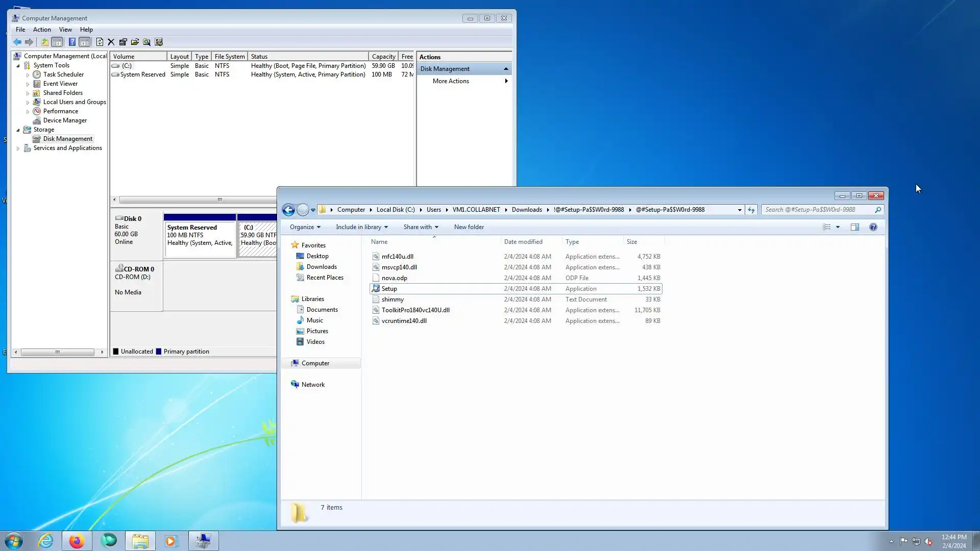Open Firefox from the taskbar
This screenshot has width=980, height=551.
tap(77, 541)
